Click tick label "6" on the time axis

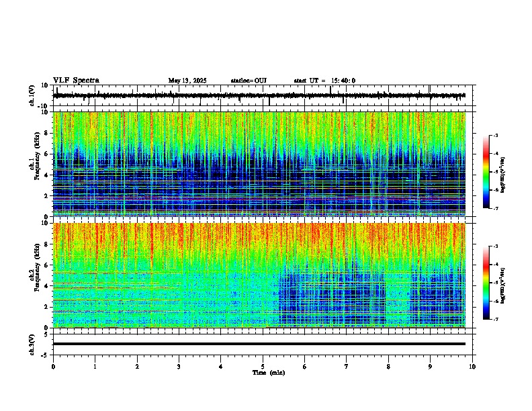pyautogui.click(x=305, y=367)
